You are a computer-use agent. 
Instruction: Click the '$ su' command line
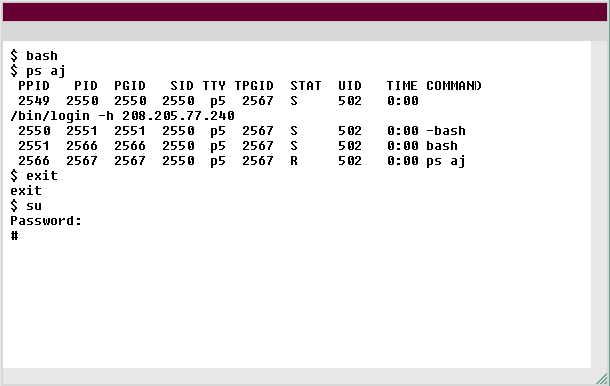[26, 206]
